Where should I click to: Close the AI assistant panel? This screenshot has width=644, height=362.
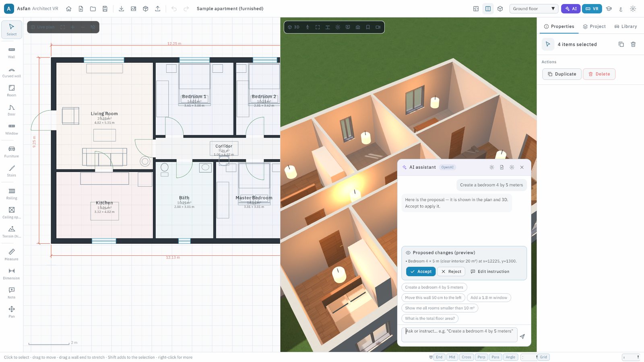click(x=522, y=167)
